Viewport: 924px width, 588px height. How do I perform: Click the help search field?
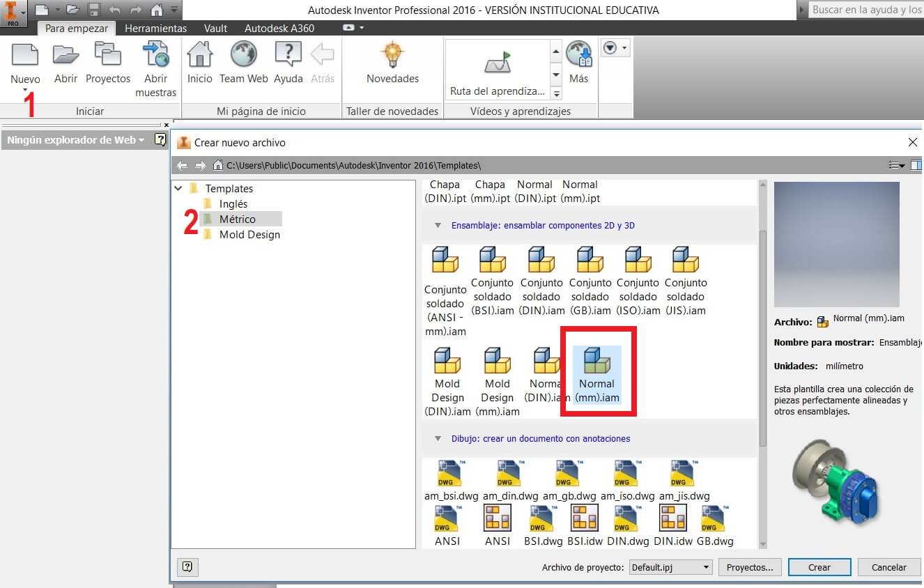[867, 10]
